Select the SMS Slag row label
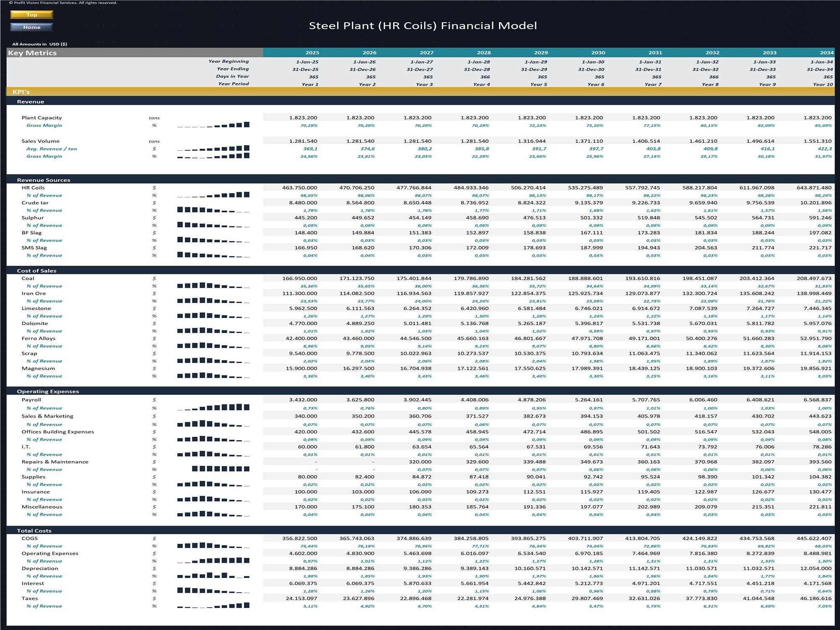The height and width of the screenshot is (630, 840). (x=34, y=248)
